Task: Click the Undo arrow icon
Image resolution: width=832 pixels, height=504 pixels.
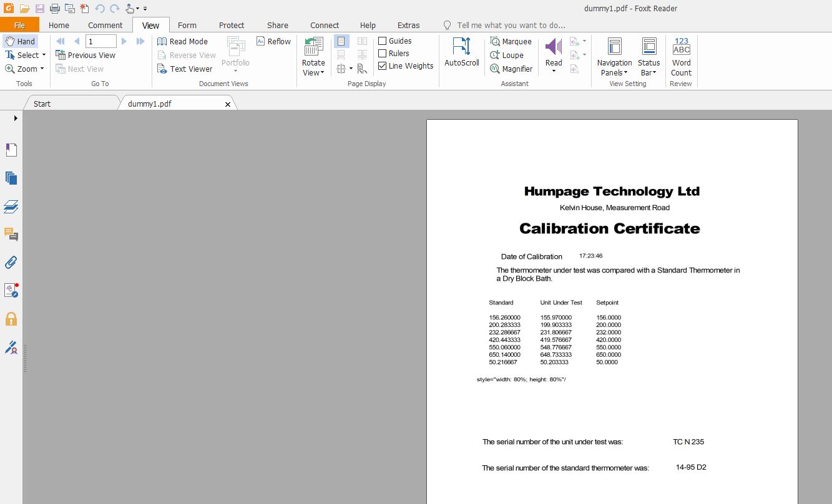Action: 100,9
